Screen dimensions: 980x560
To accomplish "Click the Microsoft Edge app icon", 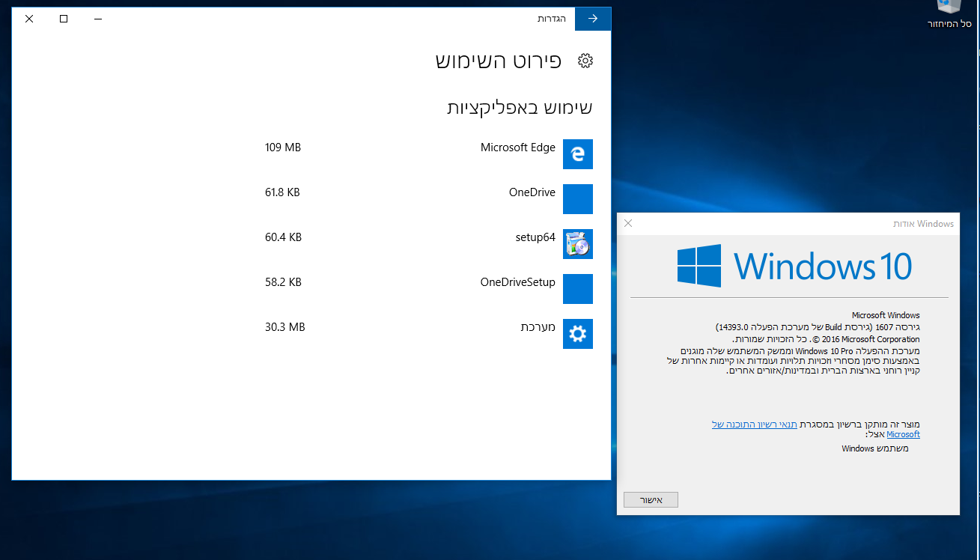I will click(x=578, y=154).
